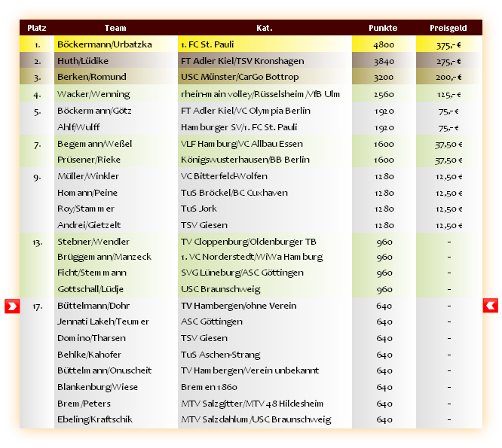Image resolution: width=502 pixels, height=448 pixels.
Task: Click club TuS Aschen-Strang
Action: pos(221,355)
